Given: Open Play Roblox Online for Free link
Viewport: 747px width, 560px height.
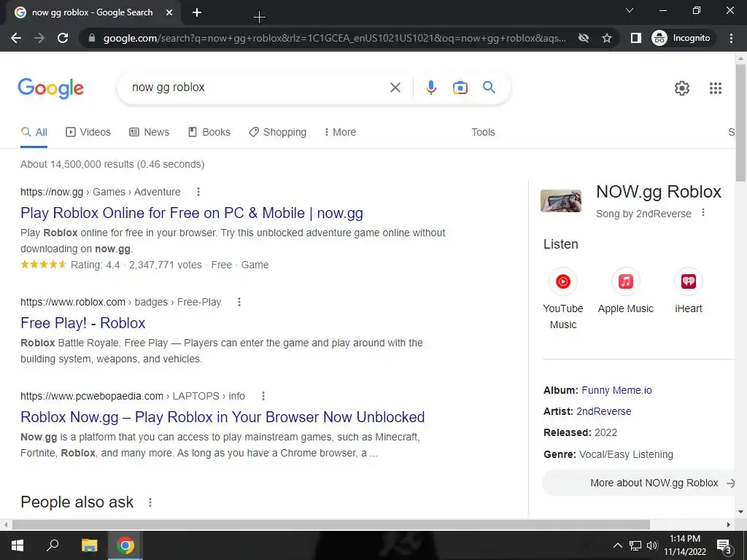Looking at the screenshot, I should (x=192, y=213).
